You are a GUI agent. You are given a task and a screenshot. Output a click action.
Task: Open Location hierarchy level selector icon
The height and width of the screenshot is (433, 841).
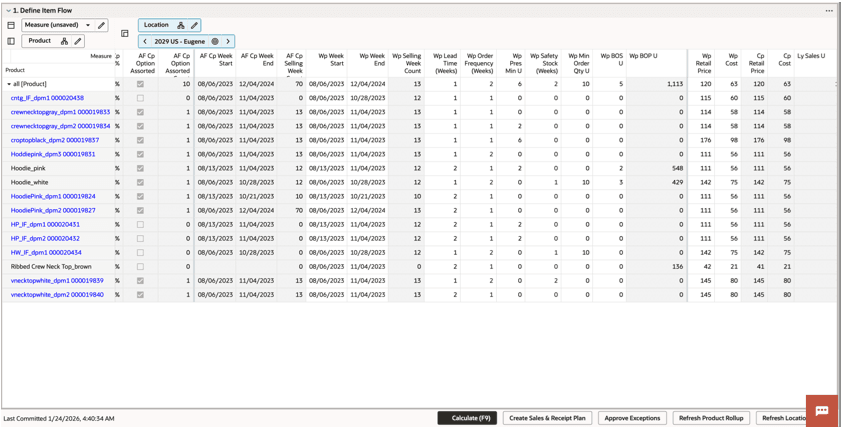pyautogui.click(x=181, y=25)
